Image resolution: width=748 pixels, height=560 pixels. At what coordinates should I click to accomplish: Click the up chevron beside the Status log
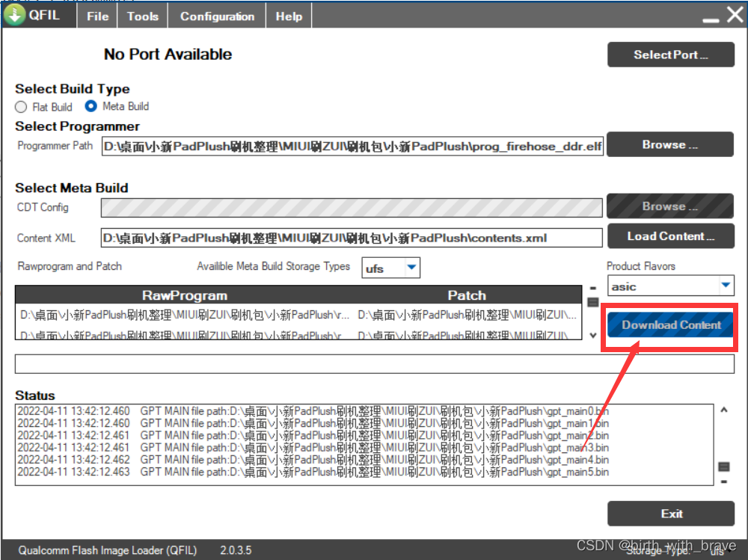(723, 410)
